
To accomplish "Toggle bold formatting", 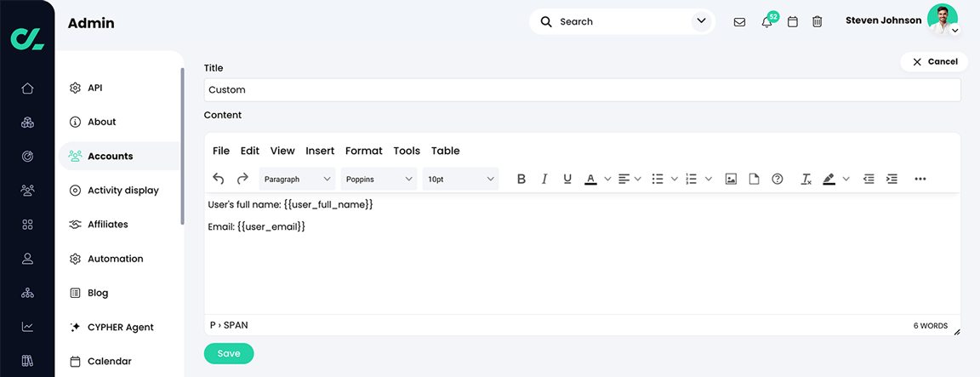I will (521, 179).
